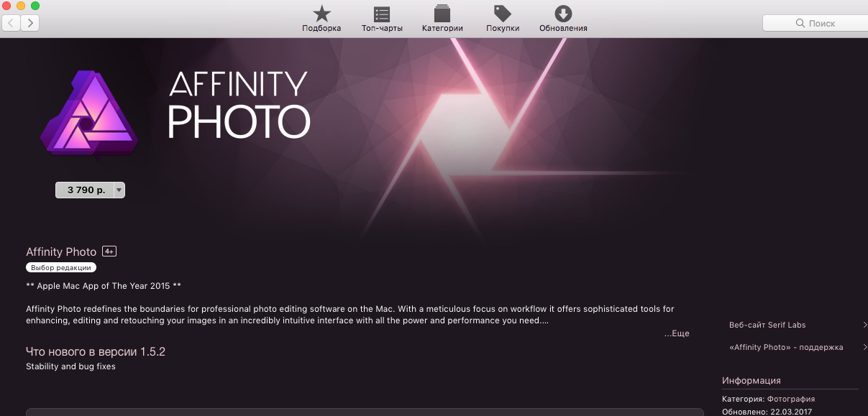
Task: Click the Подборка tab label
Action: 321,28
